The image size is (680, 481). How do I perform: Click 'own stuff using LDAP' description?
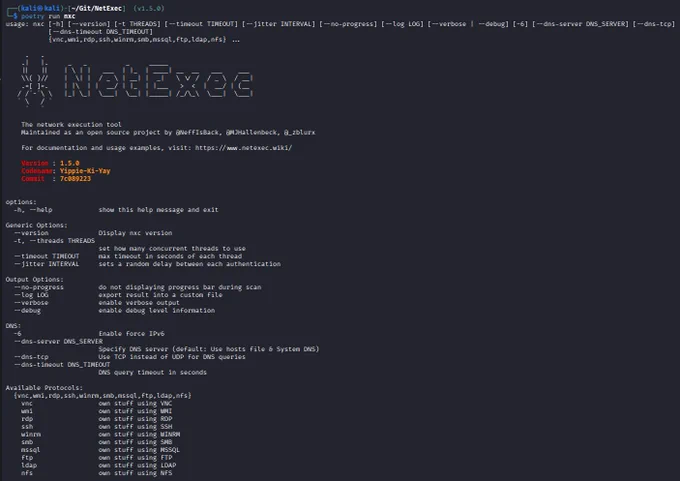tap(137, 465)
